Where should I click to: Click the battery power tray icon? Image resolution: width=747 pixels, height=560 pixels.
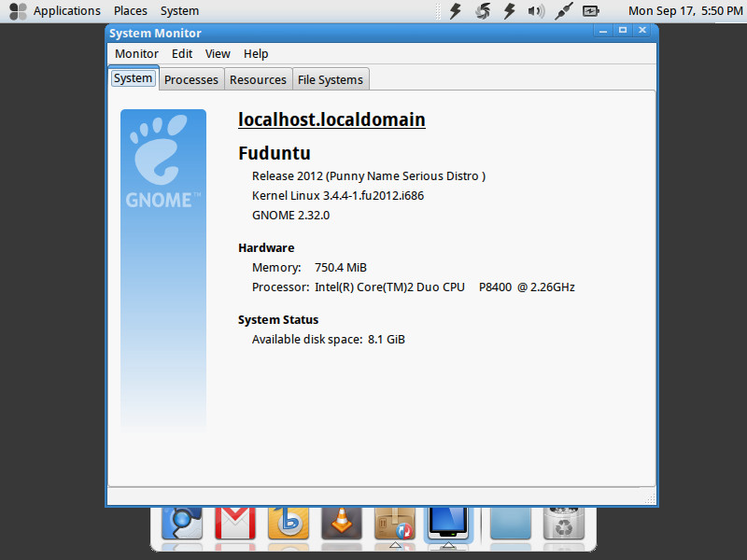(591, 11)
